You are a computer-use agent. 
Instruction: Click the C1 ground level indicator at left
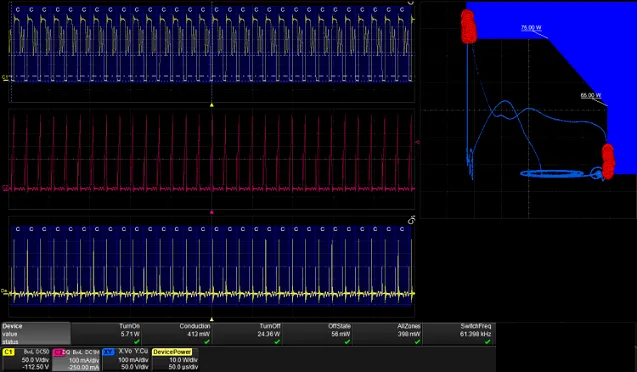[x=5, y=78]
